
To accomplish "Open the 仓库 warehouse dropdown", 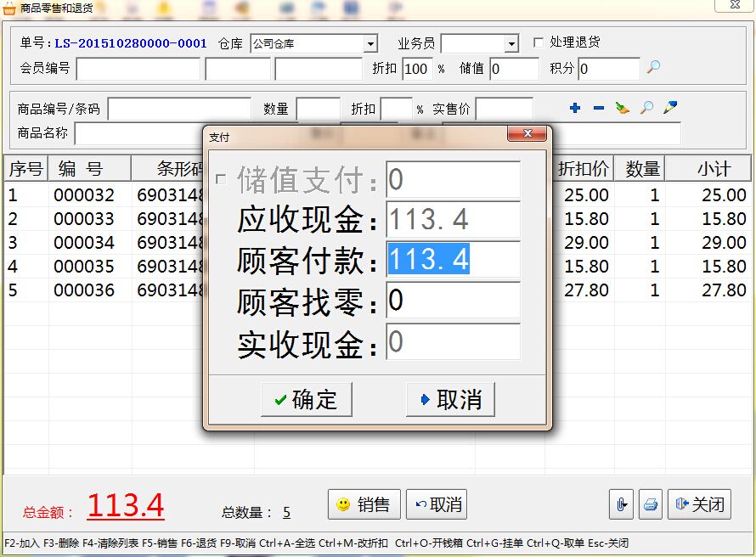I will 370,44.
